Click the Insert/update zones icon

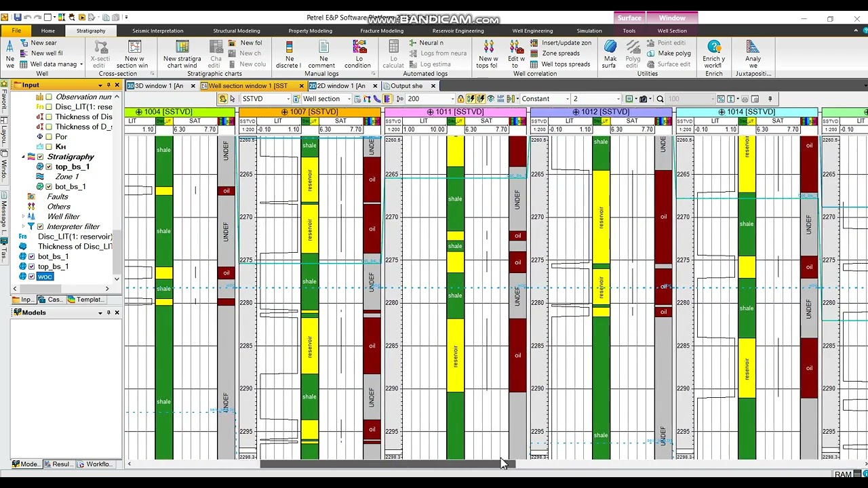(x=534, y=43)
